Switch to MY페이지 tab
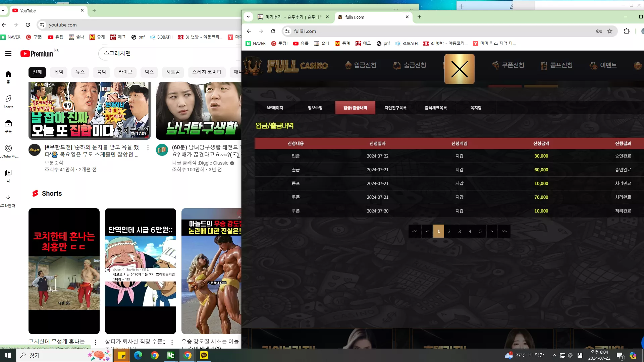The height and width of the screenshot is (362, 644). 275,108
